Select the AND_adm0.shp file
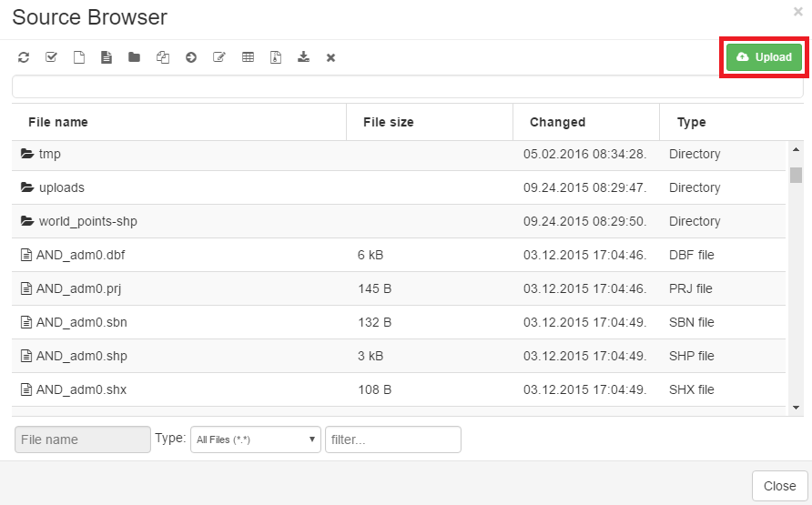Screen dimensions: 812x505 pyautogui.click(x=399, y=356)
